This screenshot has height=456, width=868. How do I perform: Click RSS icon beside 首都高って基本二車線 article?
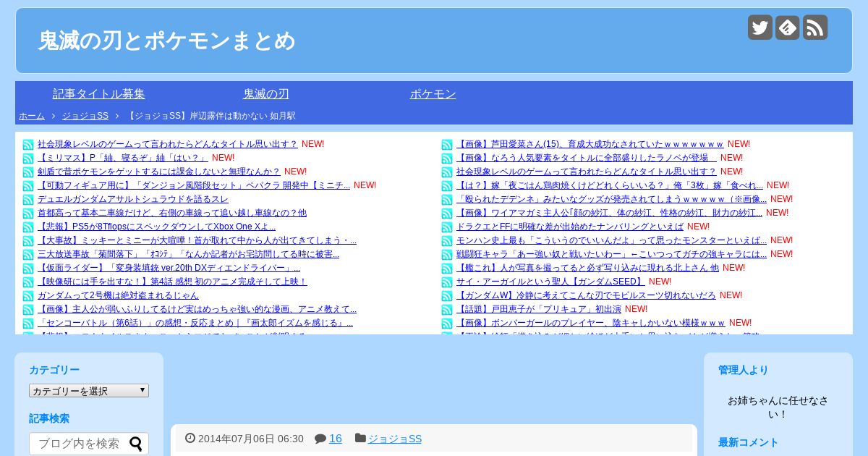28,214
